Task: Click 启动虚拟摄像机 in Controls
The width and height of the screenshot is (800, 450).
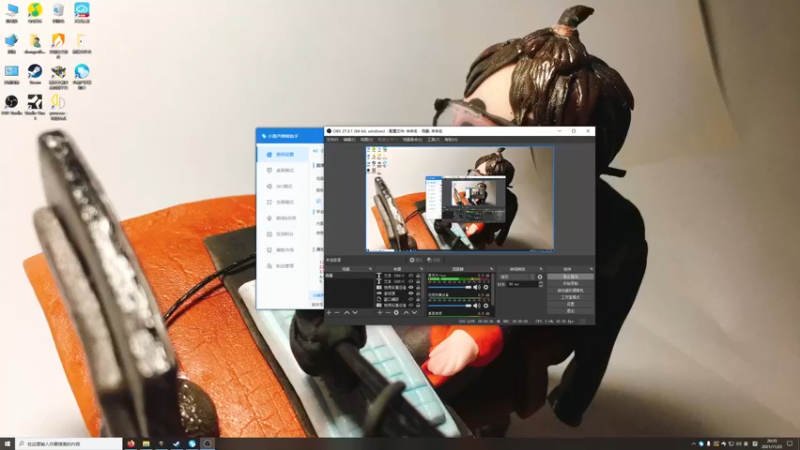Action: (570, 290)
